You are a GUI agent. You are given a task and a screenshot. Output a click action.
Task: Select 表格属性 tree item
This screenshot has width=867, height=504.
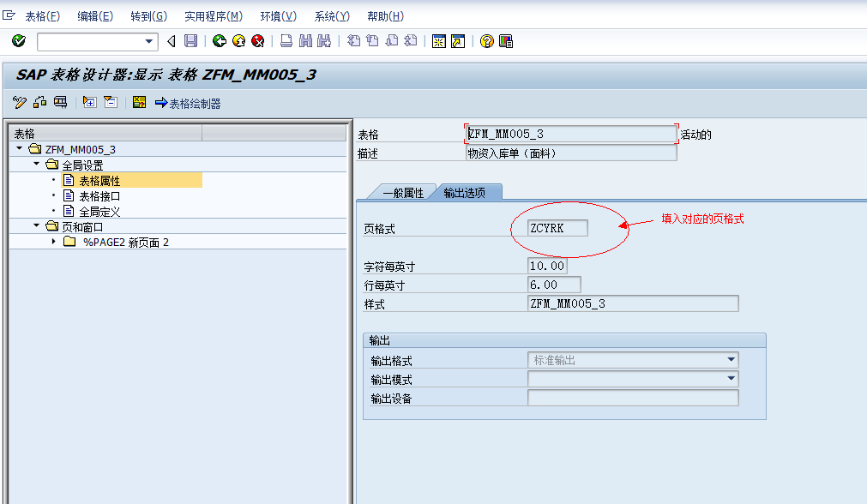[x=99, y=181]
